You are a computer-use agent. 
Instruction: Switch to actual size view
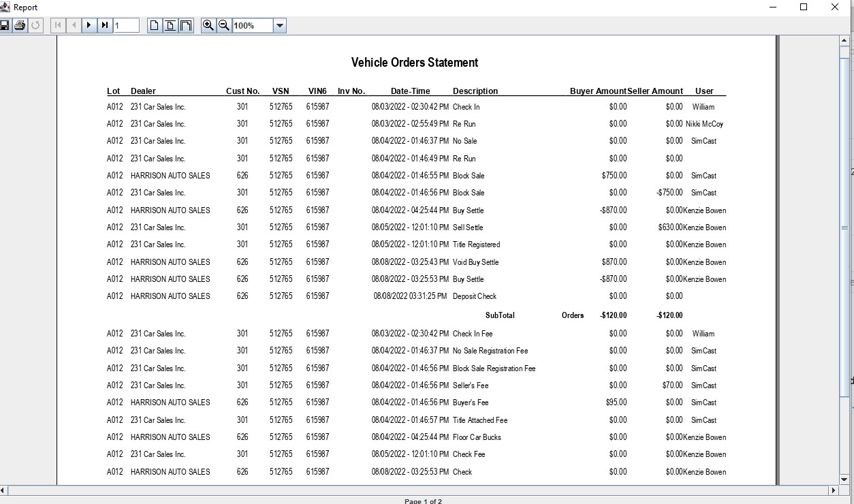[155, 25]
